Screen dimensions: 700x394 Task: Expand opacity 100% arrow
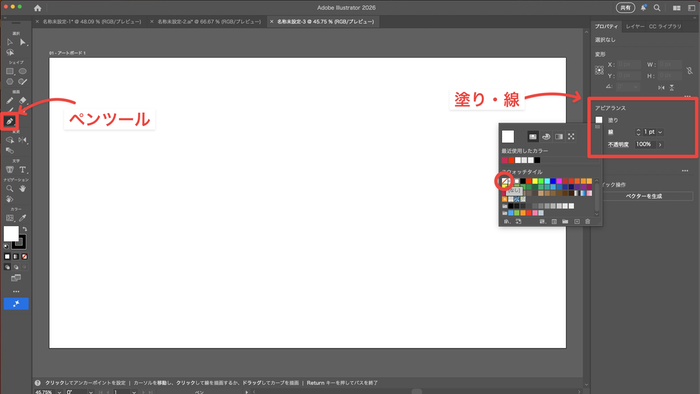tap(660, 145)
